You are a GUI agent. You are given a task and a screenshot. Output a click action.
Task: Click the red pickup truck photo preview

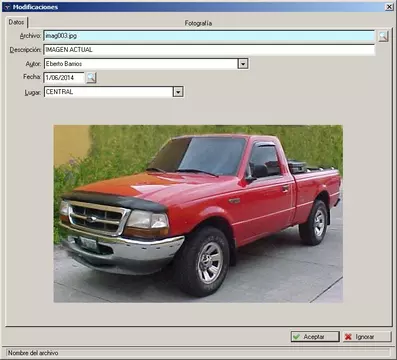(x=198, y=214)
